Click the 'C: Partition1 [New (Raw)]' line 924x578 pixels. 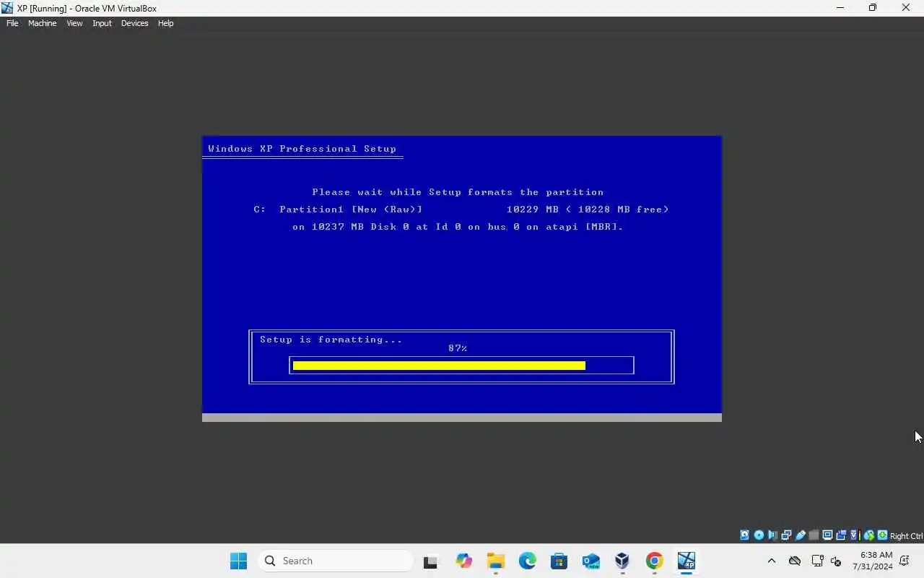tap(338, 210)
